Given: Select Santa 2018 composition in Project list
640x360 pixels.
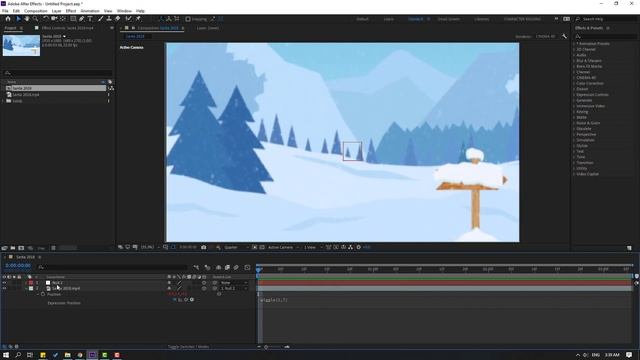Looking at the screenshot, I should click(x=55, y=88).
